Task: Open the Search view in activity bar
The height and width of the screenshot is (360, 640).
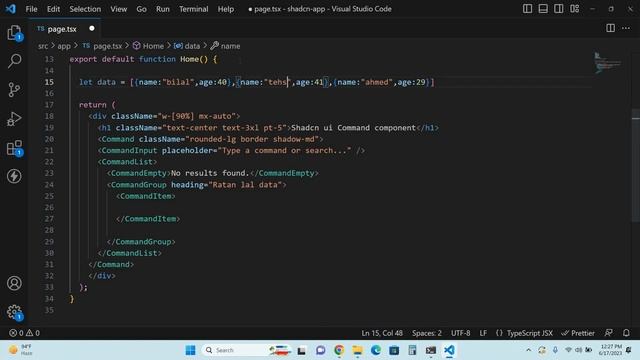Action: (14, 61)
